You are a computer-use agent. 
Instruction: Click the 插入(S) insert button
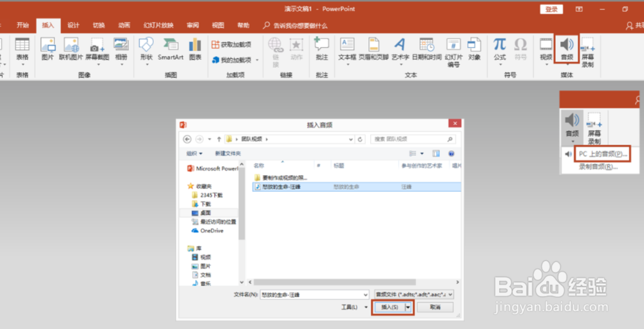tap(390, 307)
